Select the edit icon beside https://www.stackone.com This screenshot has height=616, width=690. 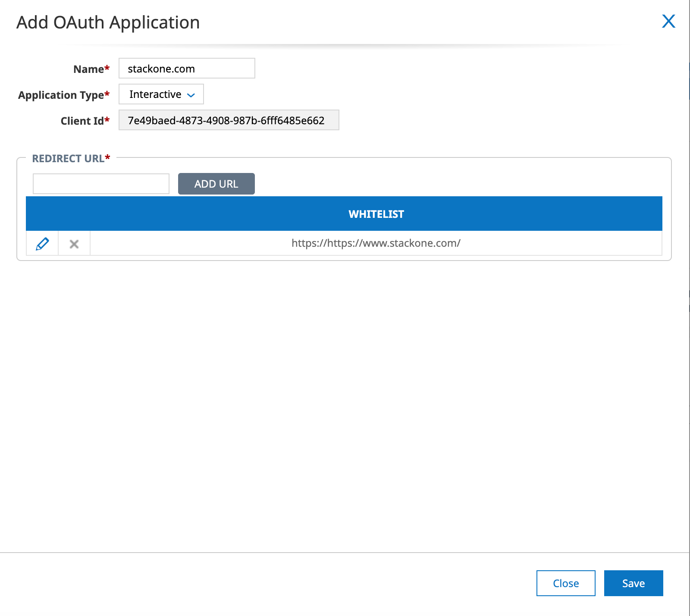(x=41, y=243)
